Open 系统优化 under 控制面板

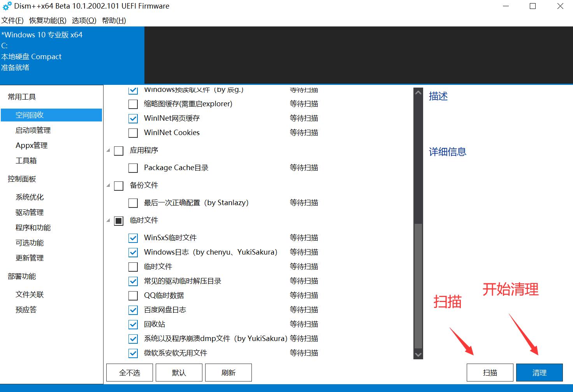click(29, 197)
